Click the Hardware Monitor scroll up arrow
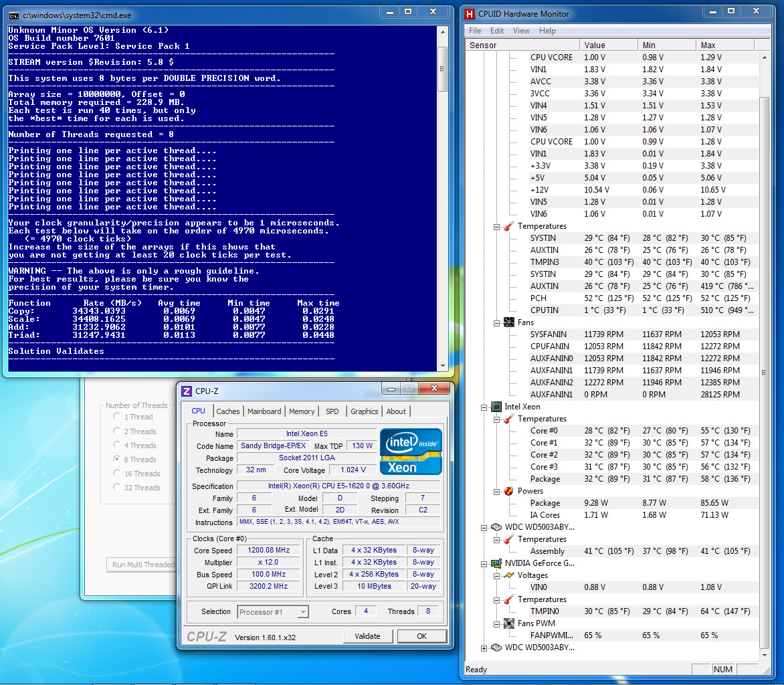This screenshot has height=685, width=784. [x=764, y=58]
